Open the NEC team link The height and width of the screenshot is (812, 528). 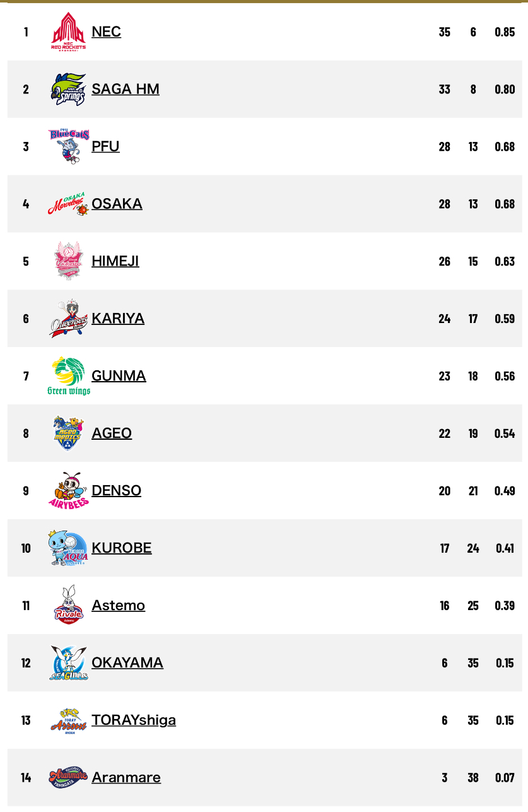[x=106, y=32]
